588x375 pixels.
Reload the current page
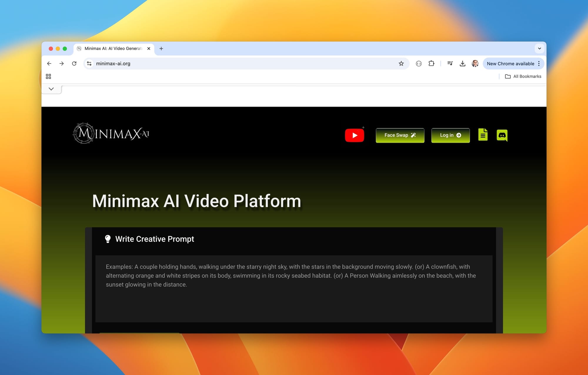74,64
